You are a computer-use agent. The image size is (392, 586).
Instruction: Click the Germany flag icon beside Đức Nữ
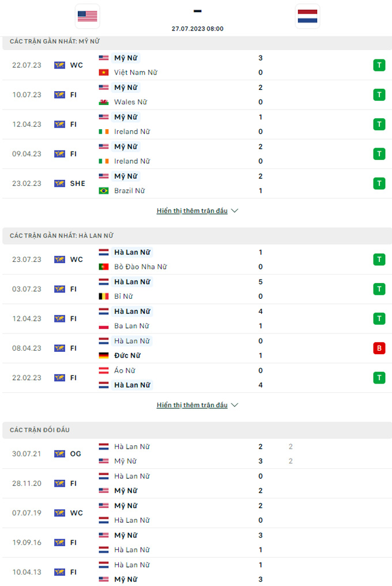click(x=104, y=356)
